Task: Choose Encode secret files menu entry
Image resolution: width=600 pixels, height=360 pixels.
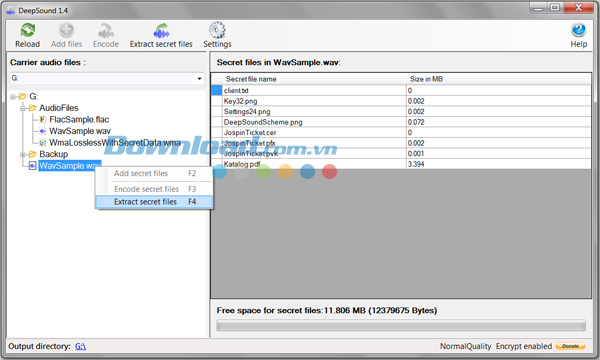Action: point(154,189)
